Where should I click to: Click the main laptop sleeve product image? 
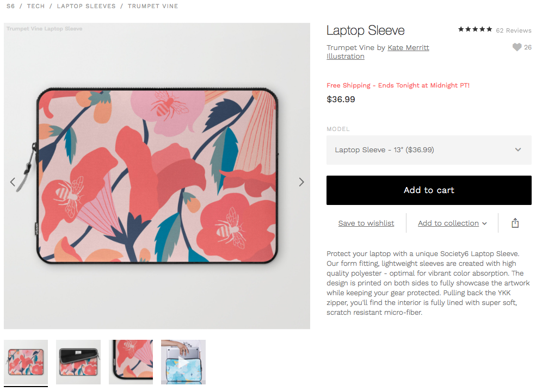157,176
